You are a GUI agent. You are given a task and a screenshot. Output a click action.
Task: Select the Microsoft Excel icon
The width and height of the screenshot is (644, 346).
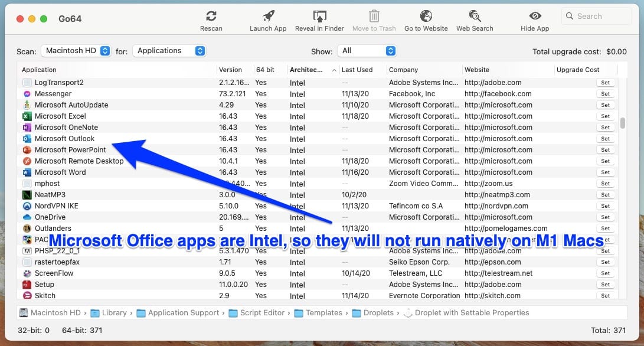[x=27, y=116]
